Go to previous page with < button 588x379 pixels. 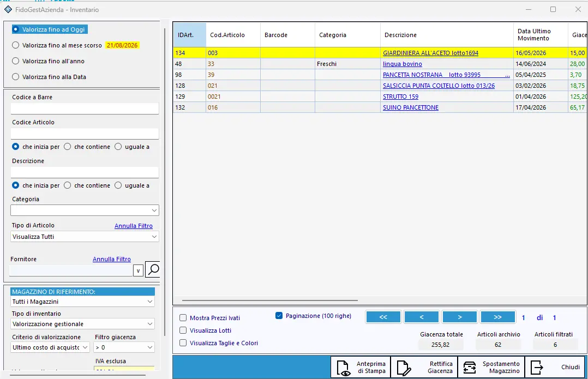[422, 317]
